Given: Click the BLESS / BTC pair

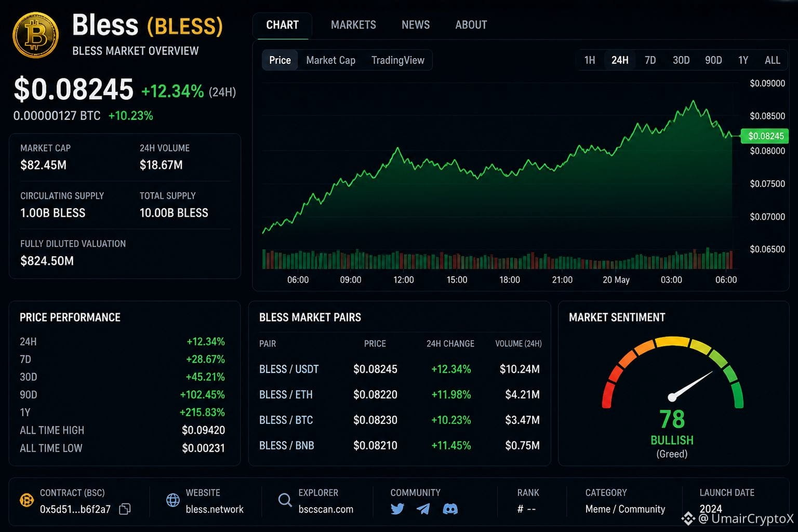Looking at the screenshot, I should (286, 420).
